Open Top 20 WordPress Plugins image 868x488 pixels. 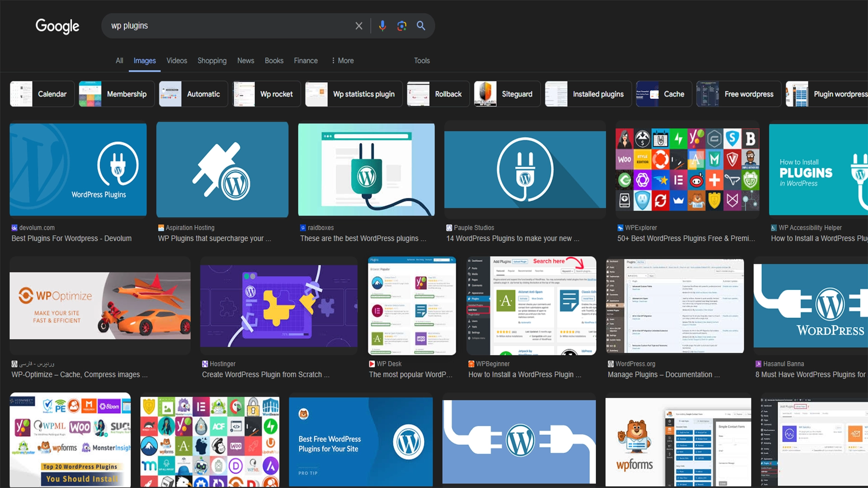pyautogui.click(x=71, y=440)
